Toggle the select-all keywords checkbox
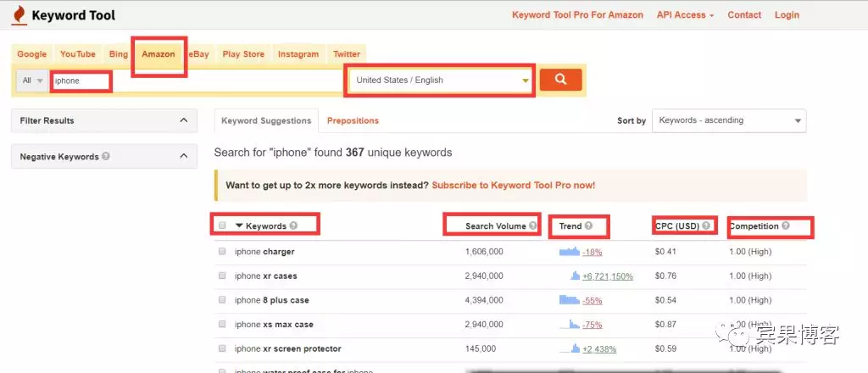Image resolution: width=868 pixels, height=373 pixels. [222, 225]
